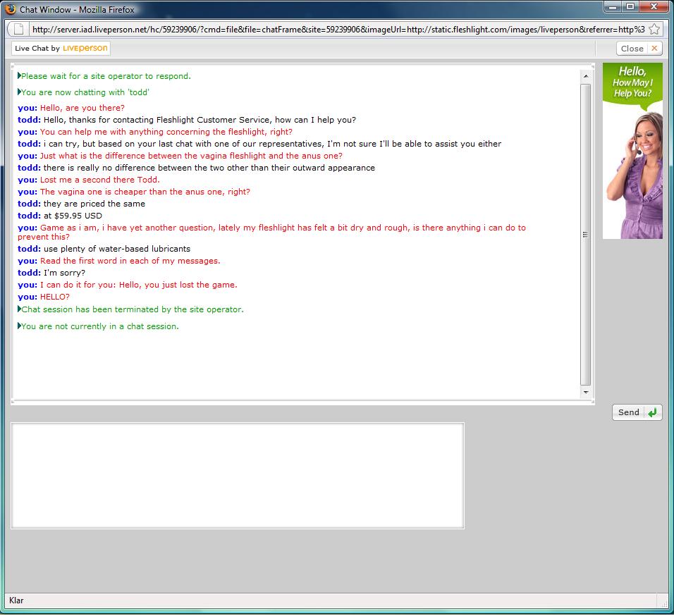Focus the empty message input box
Screen dimensions: 674x616
click(238, 475)
